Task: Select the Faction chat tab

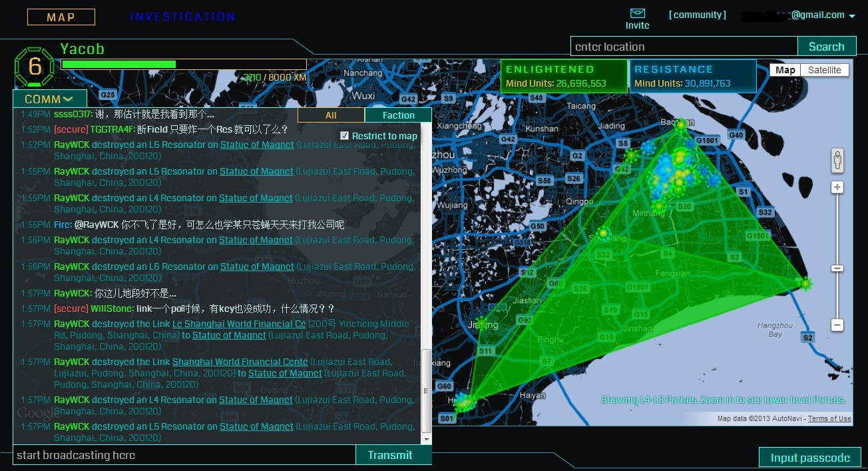Action: pos(398,115)
